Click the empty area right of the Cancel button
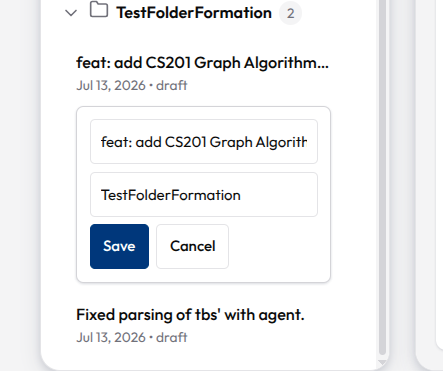 278,246
